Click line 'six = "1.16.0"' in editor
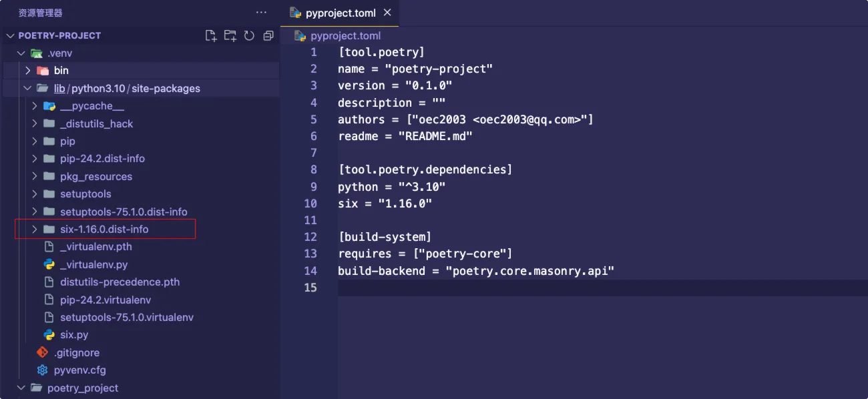This screenshot has height=399, width=868. coord(385,204)
